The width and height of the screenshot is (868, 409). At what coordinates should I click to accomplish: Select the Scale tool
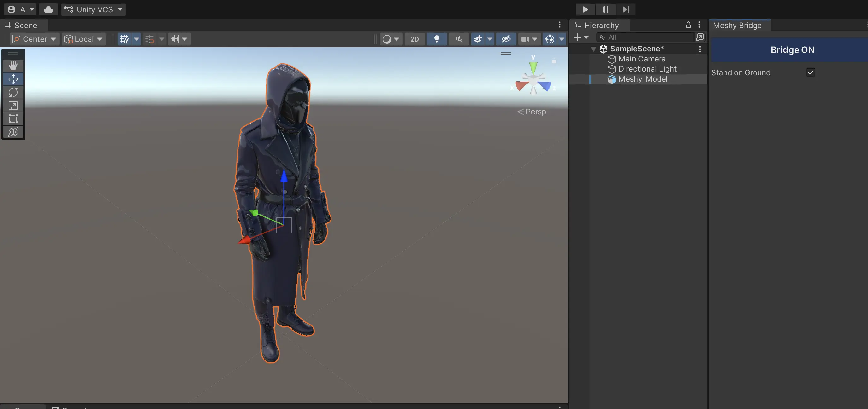pos(13,106)
